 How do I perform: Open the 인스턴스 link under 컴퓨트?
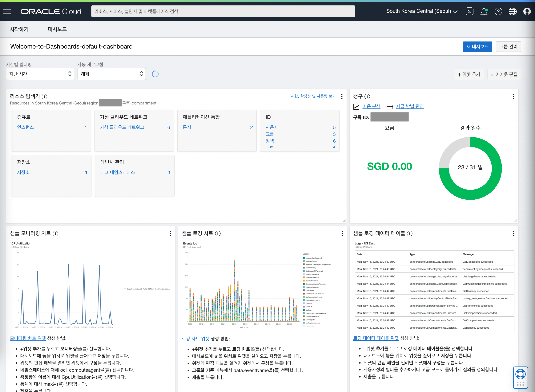(x=25, y=127)
